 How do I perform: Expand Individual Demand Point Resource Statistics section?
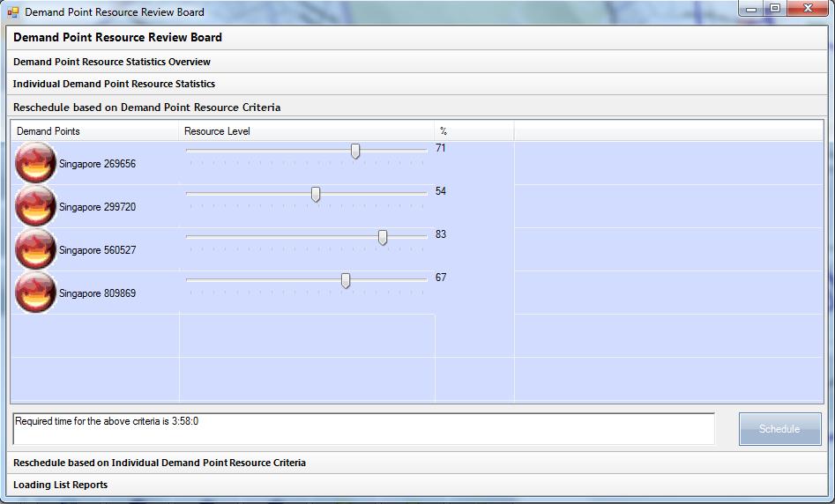click(x=417, y=84)
